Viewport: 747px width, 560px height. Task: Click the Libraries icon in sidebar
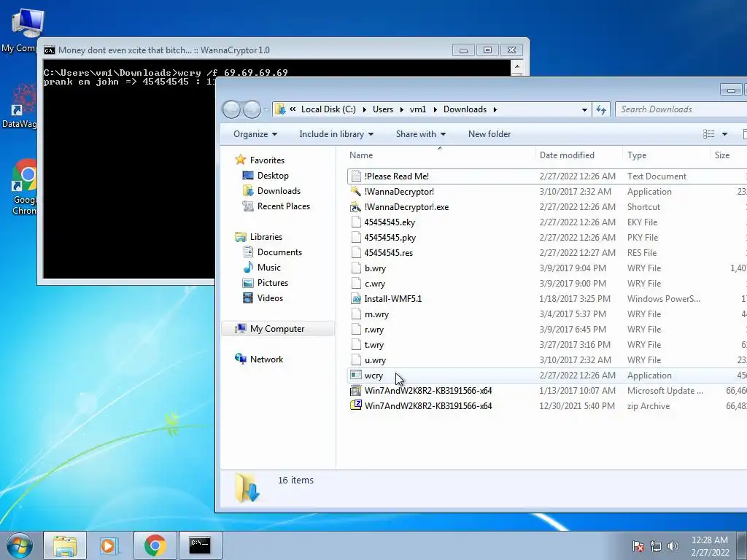coord(241,237)
